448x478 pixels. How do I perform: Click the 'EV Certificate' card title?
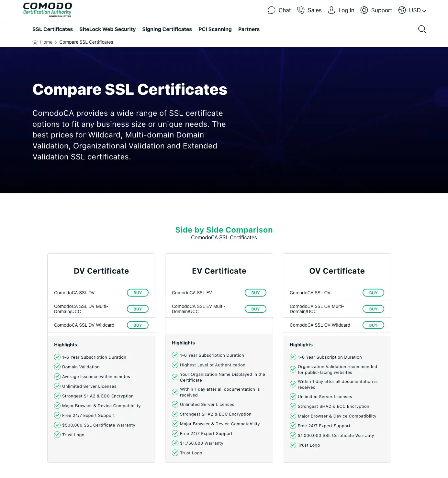point(219,271)
